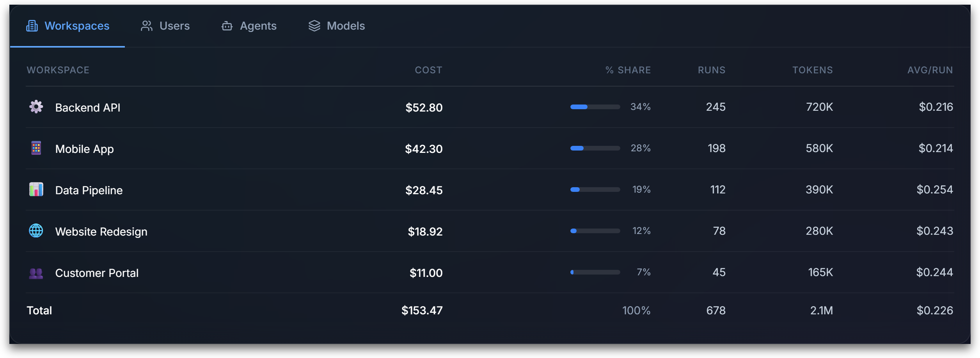Click the Customer Portal people icon

click(x=36, y=273)
